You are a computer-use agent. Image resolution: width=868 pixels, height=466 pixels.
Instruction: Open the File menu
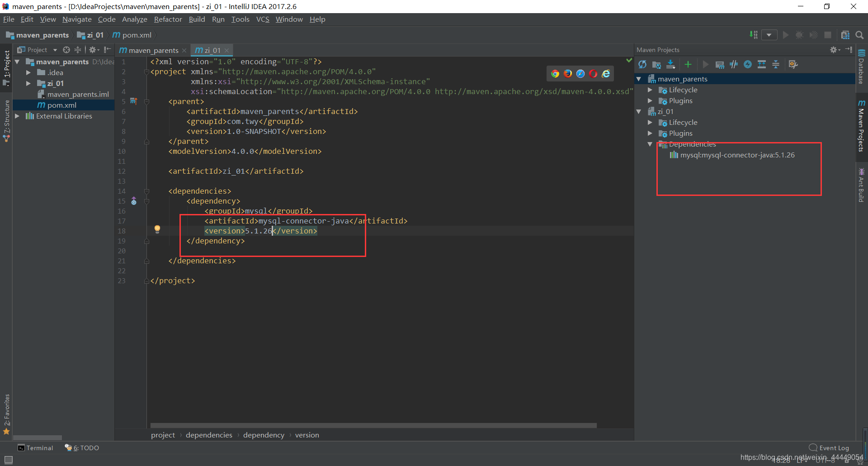click(x=9, y=19)
